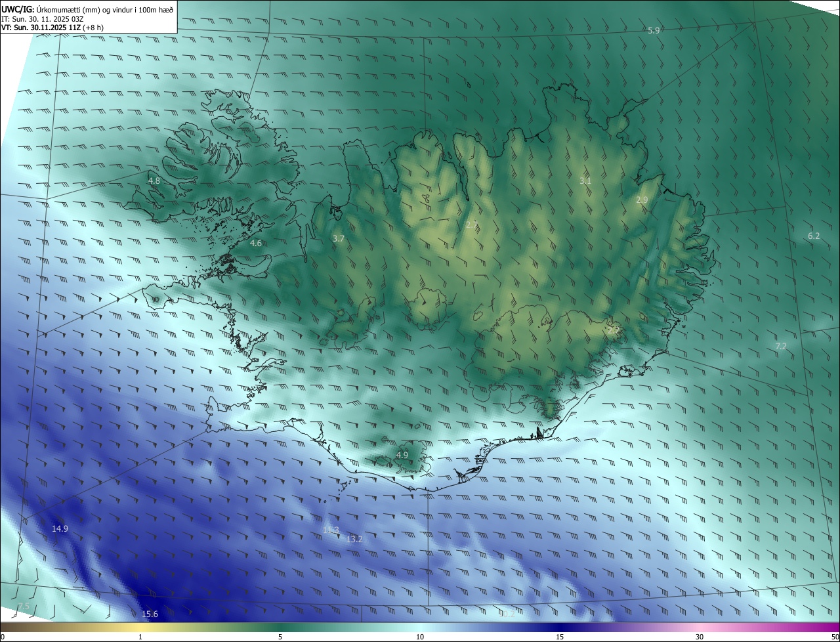Click the 0 tick on the color scale
The height and width of the screenshot is (642, 840).
tap(3, 637)
